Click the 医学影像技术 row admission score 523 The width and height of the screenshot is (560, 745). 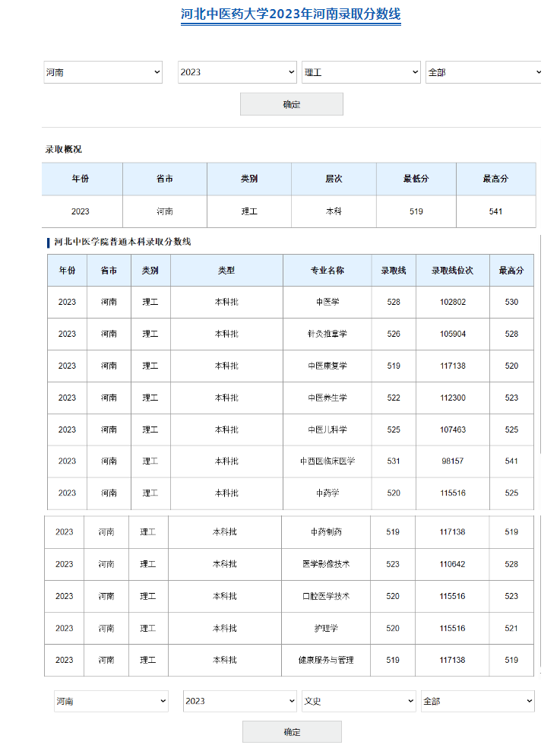pos(393,564)
